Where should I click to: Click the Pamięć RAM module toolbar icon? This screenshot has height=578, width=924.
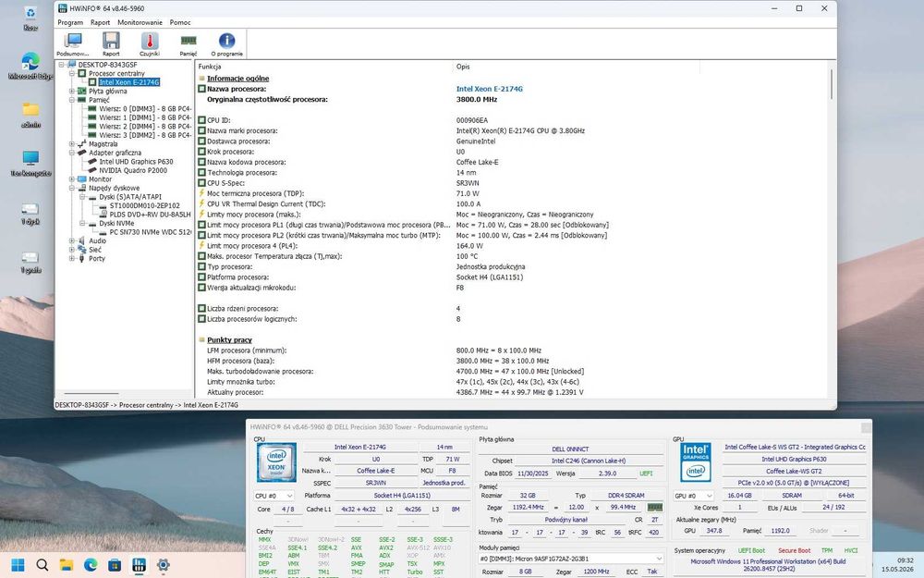click(x=188, y=40)
